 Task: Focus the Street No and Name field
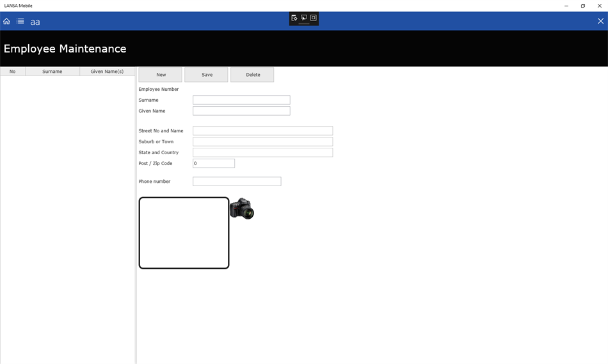pos(262,131)
